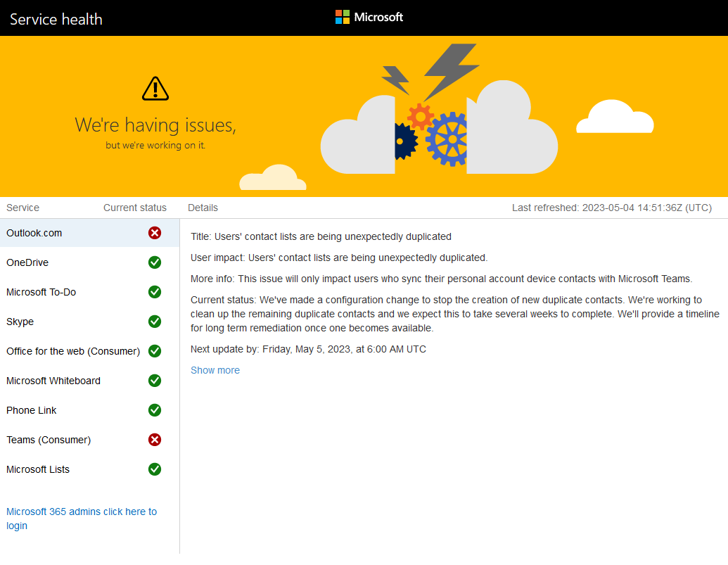Viewport: 728px width, 565px height.
Task: Click the healthy status icon for Skype
Action: coord(155,322)
